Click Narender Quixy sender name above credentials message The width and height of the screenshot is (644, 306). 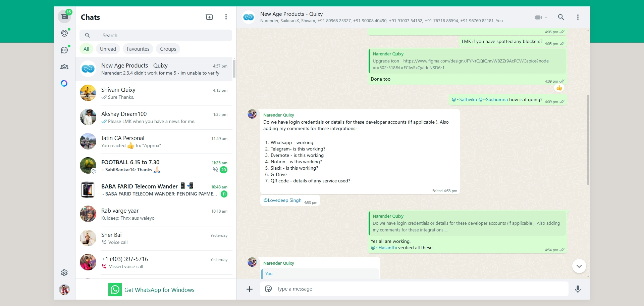(x=279, y=115)
